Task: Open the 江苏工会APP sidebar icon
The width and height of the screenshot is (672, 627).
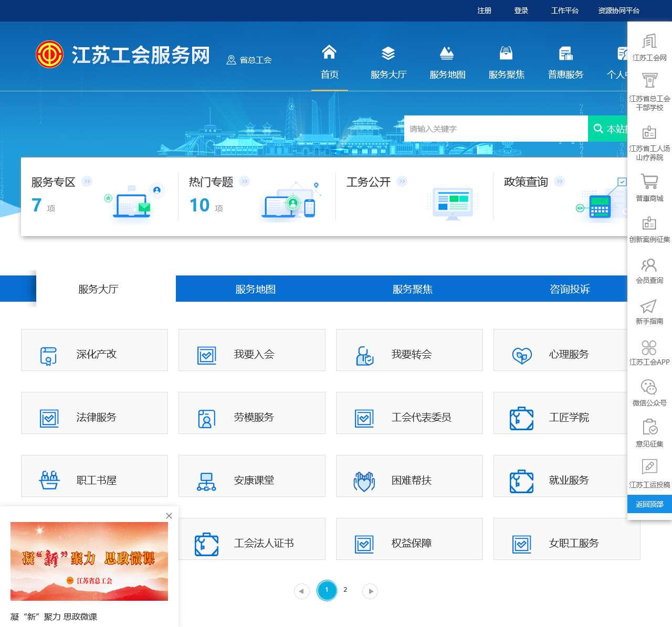Action: click(649, 347)
